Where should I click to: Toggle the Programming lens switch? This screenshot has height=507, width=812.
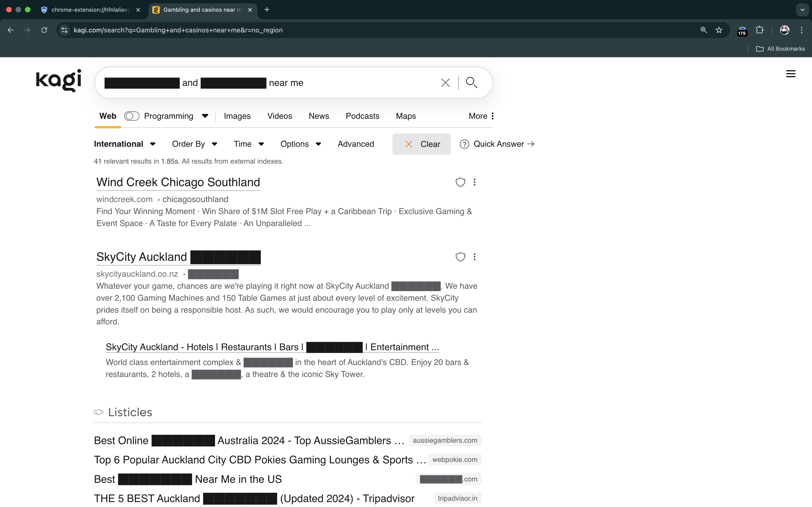coord(132,116)
